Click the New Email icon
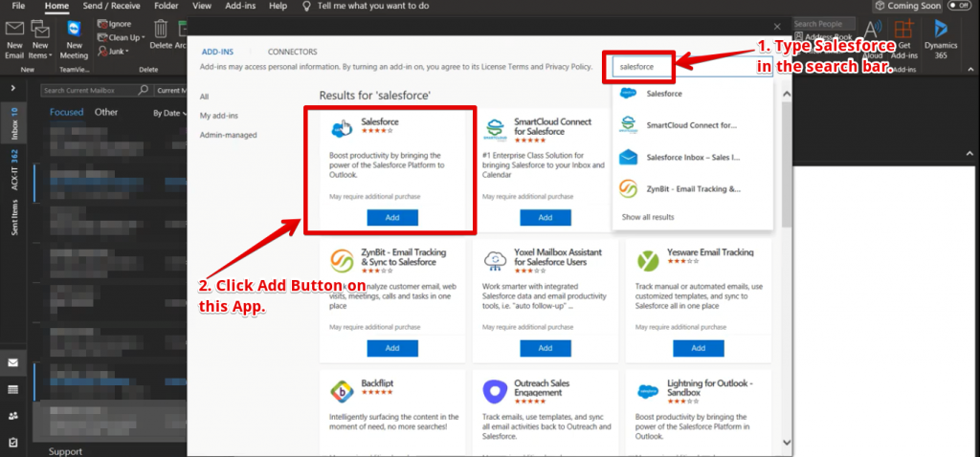Screen dimensions: 980x457 point(14,29)
